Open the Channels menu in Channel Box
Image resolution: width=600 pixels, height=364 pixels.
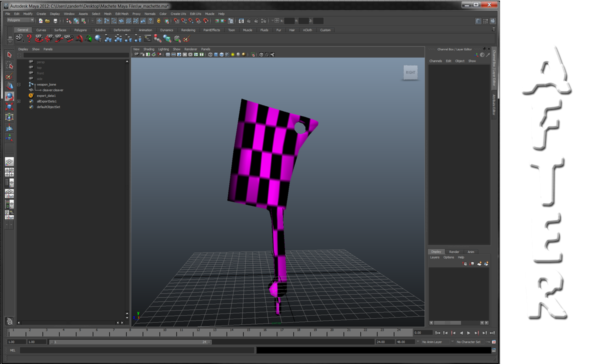(435, 61)
